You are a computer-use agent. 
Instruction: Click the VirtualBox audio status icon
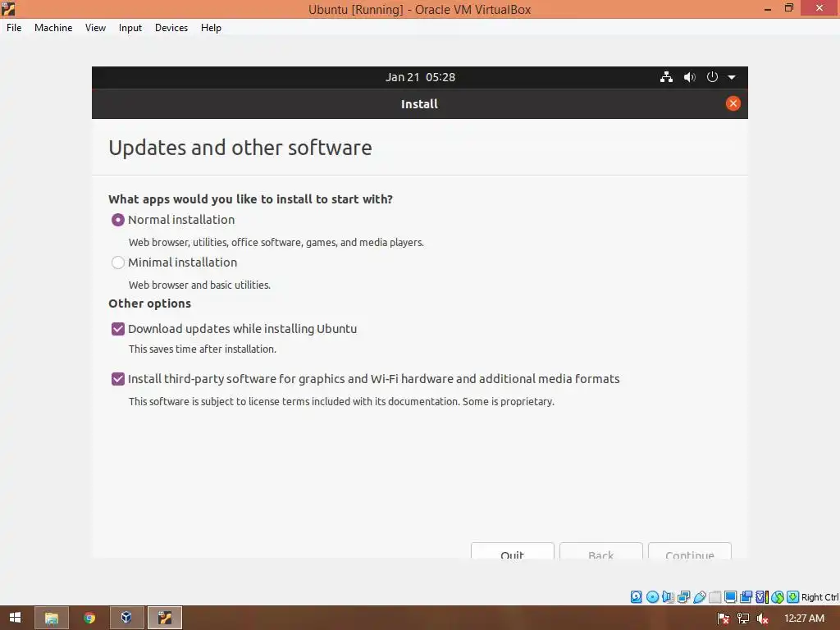point(668,597)
